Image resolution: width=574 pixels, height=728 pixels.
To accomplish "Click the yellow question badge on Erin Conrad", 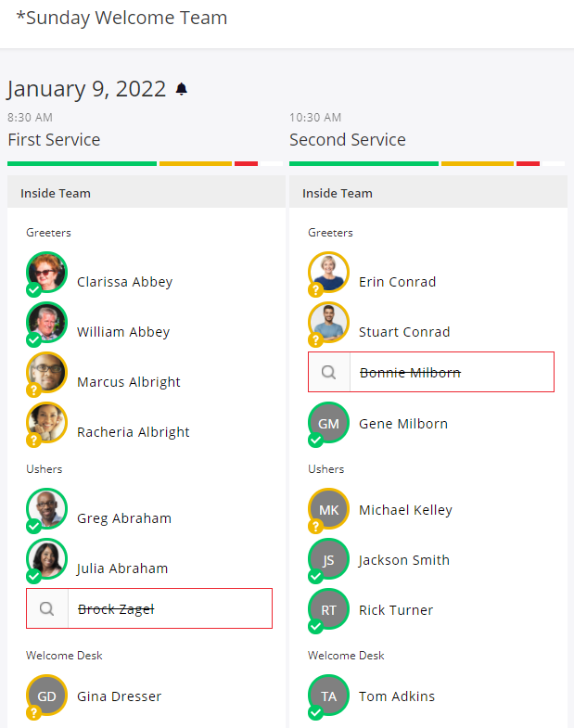I will (315, 290).
